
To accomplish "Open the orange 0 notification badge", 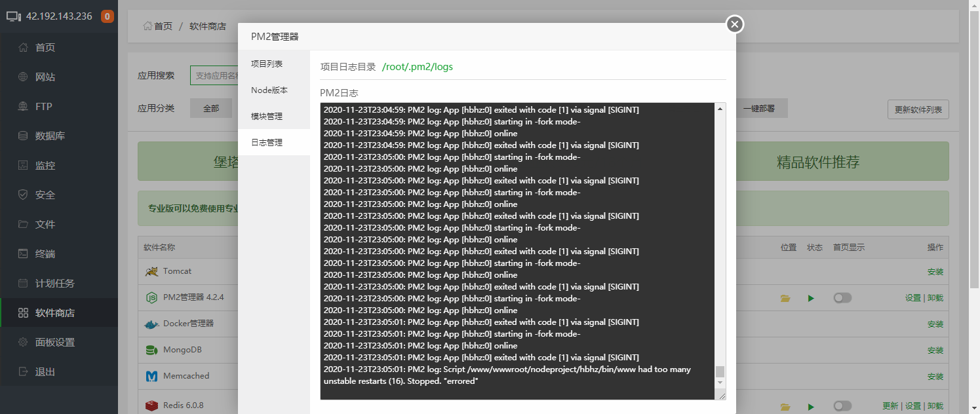I will click(108, 16).
